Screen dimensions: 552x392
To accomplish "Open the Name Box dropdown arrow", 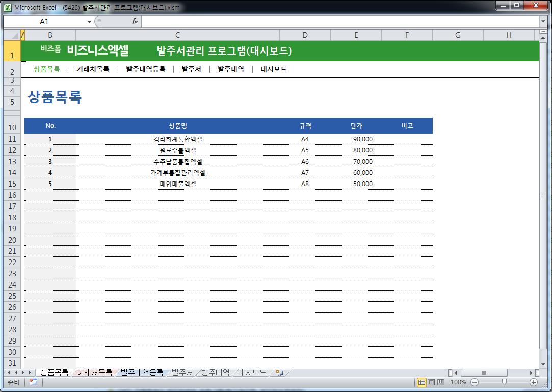I will [x=89, y=22].
